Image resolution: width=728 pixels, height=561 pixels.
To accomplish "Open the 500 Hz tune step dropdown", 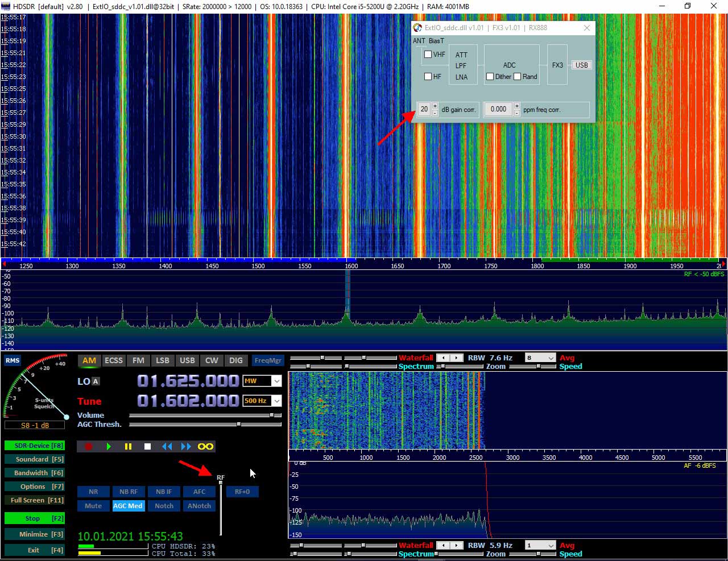I will tap(276, 401).
